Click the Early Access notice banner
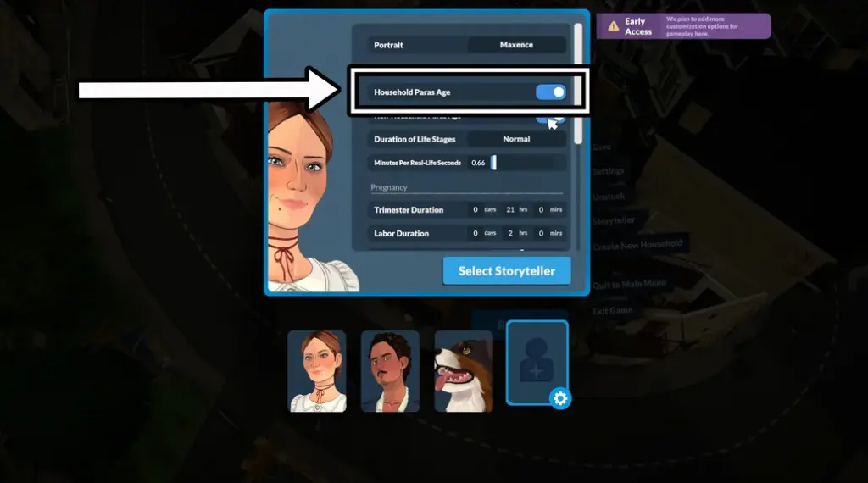This screenshot has width=868, height=483. 683,26
